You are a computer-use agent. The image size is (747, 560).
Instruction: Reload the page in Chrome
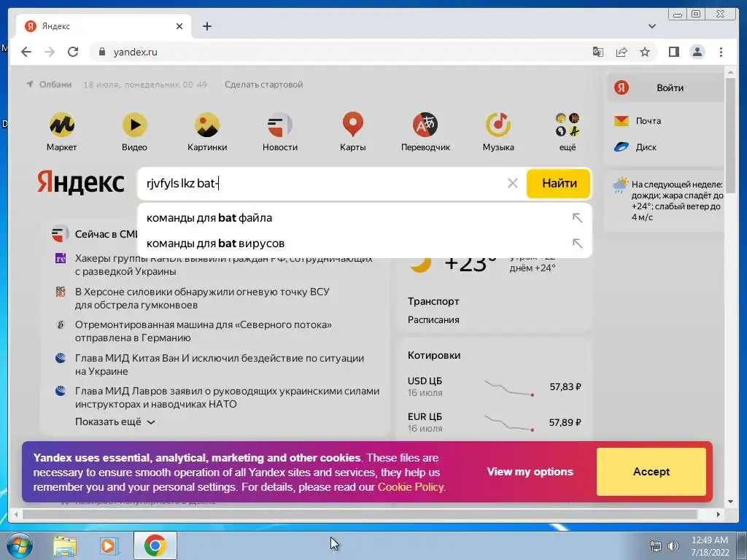(x=73, y=52)
